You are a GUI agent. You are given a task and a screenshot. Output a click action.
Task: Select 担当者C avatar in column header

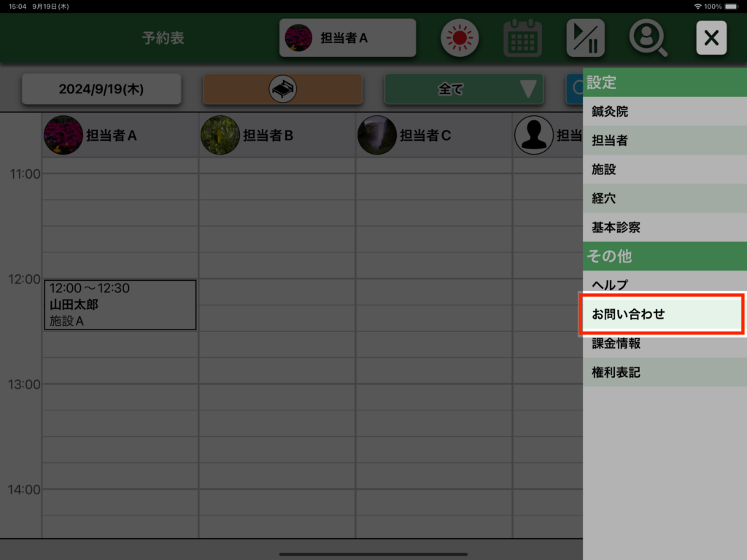[377, 135]
